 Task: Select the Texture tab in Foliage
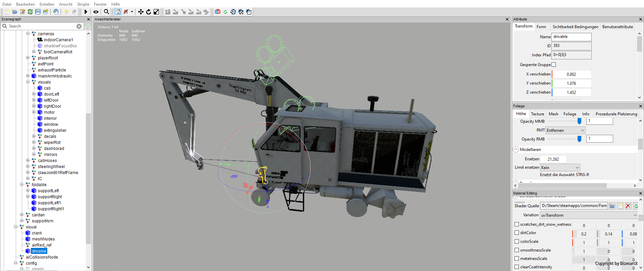[x=537, y=114]
